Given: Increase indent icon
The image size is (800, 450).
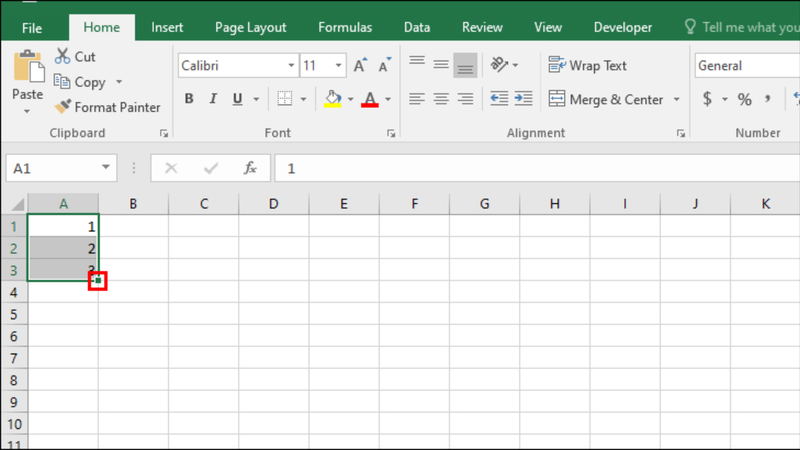Looking at the screenshot, I should click(x=523, y=98).
